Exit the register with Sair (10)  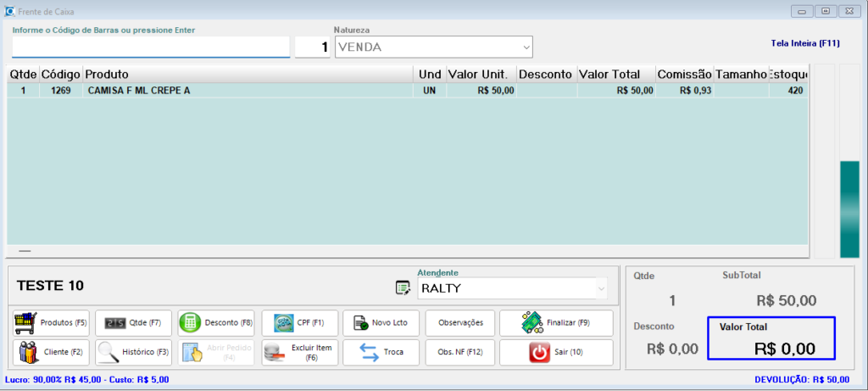556,352
